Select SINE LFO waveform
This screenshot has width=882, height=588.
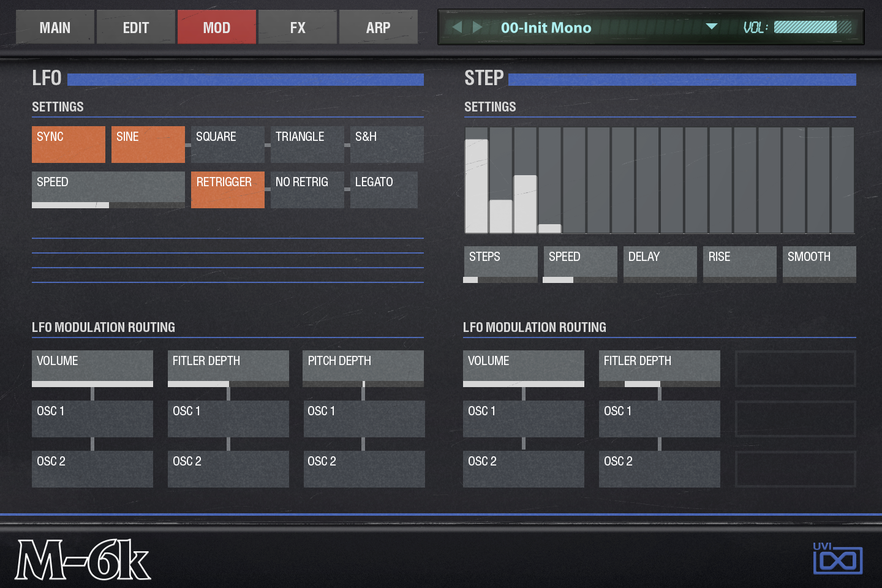[148, 145]
